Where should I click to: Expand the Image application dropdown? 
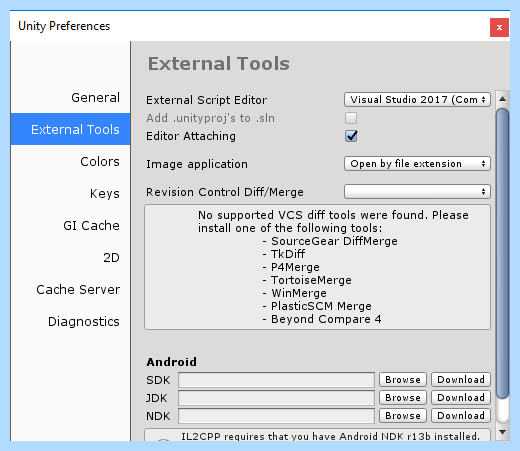[417, 164]
